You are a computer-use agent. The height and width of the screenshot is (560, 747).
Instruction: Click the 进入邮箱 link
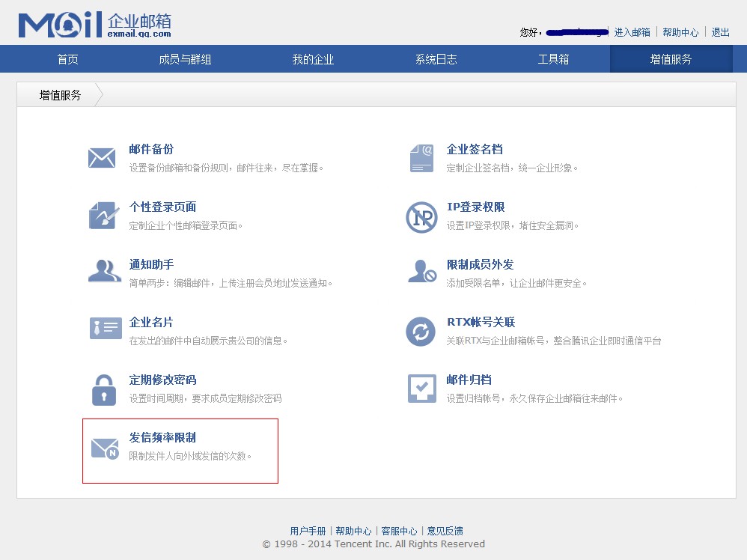(x=632, y=32)
